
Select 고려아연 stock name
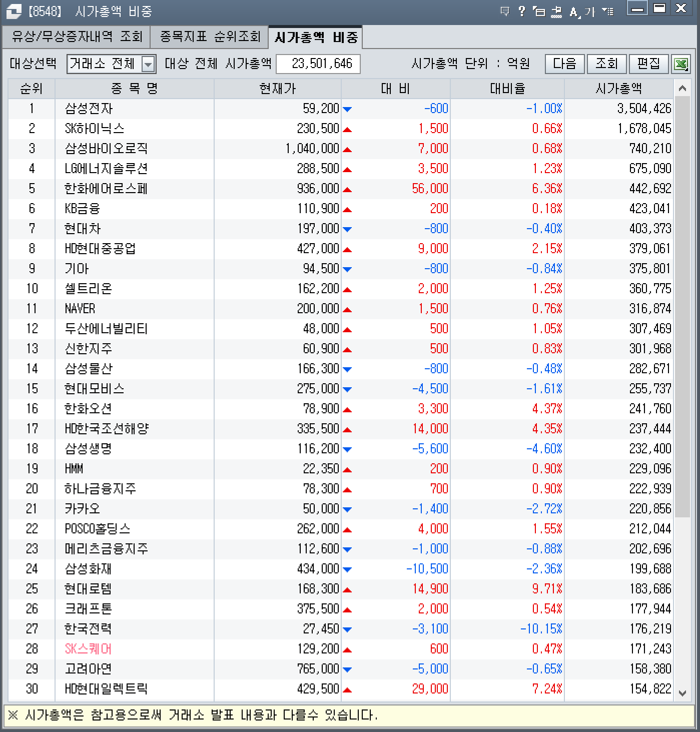(x=88, y=669)
